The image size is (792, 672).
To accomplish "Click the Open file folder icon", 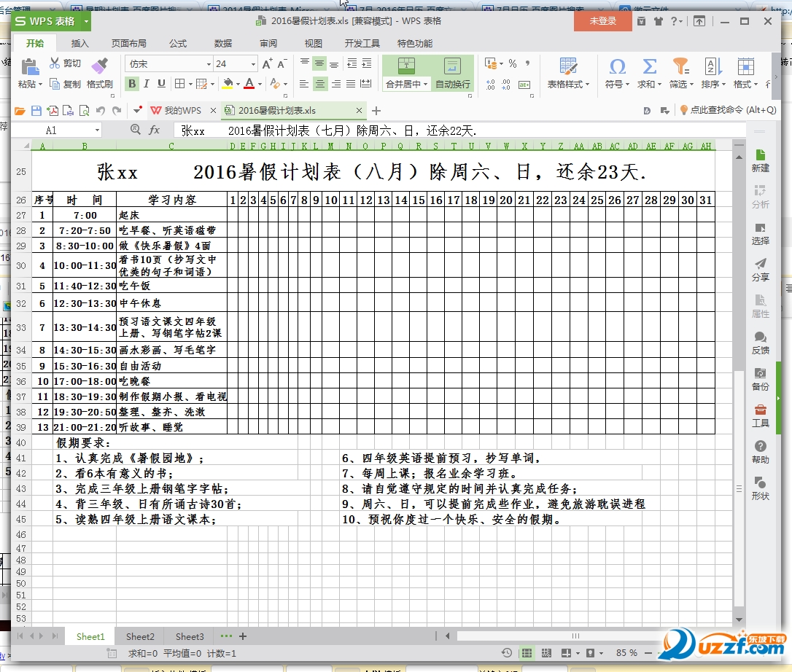I will [x=20, y=111].
